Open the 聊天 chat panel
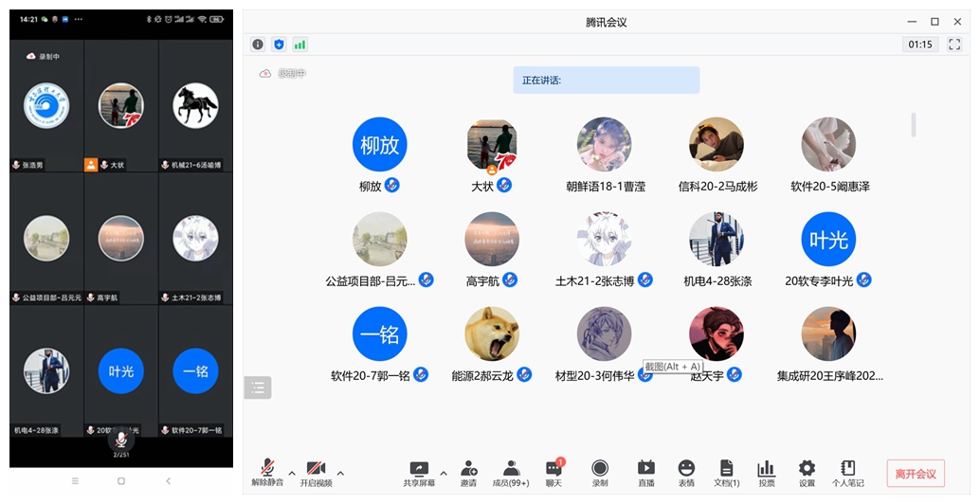 554,472
